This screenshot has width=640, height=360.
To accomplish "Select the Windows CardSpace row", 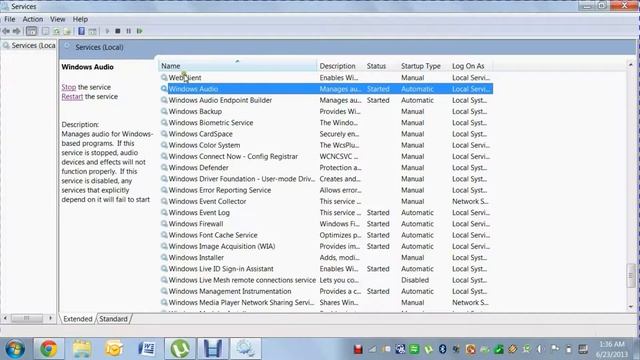I will tap(327, 134).
